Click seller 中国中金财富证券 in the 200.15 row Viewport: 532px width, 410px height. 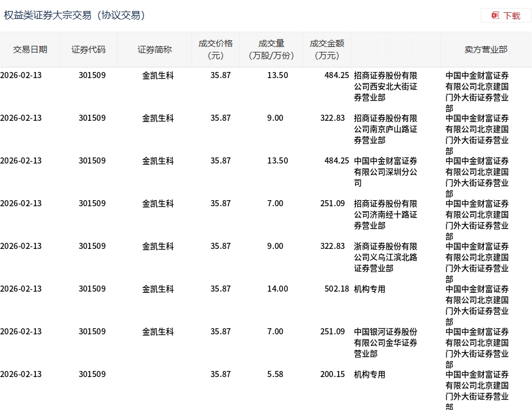(x=477, y=390)
